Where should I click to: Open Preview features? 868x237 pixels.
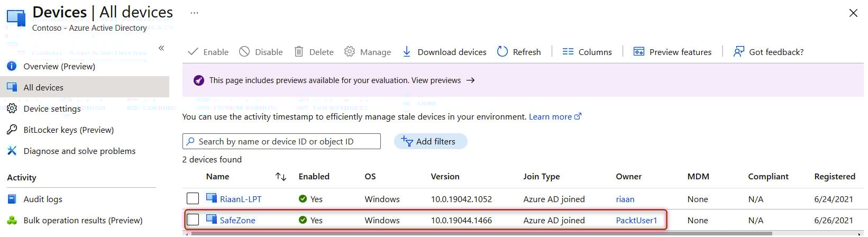point(672,52)
